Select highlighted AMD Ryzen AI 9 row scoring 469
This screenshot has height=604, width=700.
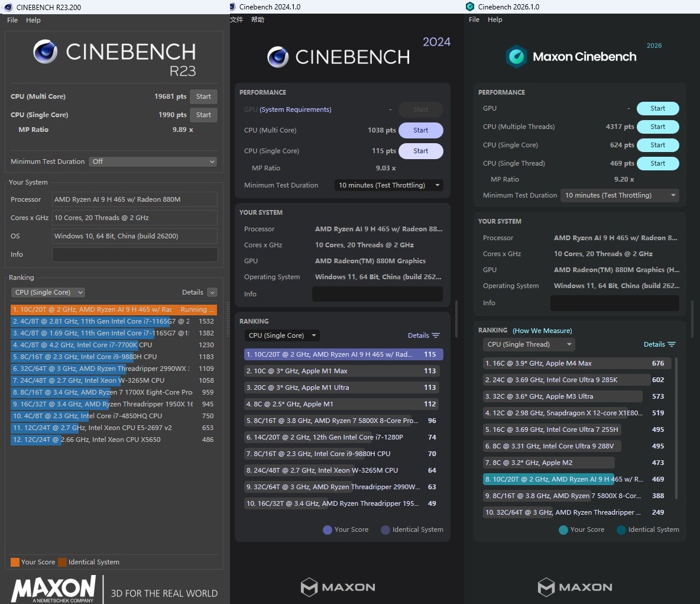coord(577,479)
